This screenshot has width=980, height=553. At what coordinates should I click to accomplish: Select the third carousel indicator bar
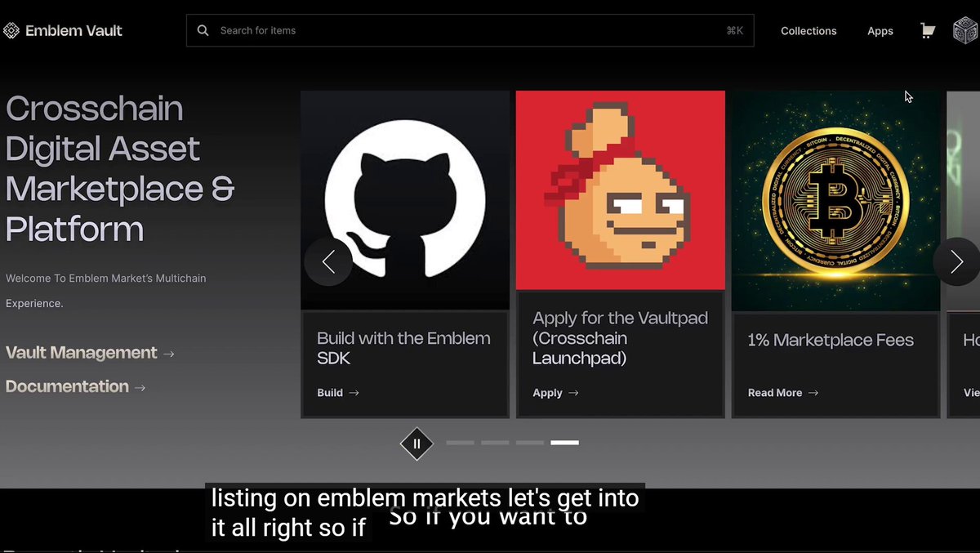click(x=530, y=443)
